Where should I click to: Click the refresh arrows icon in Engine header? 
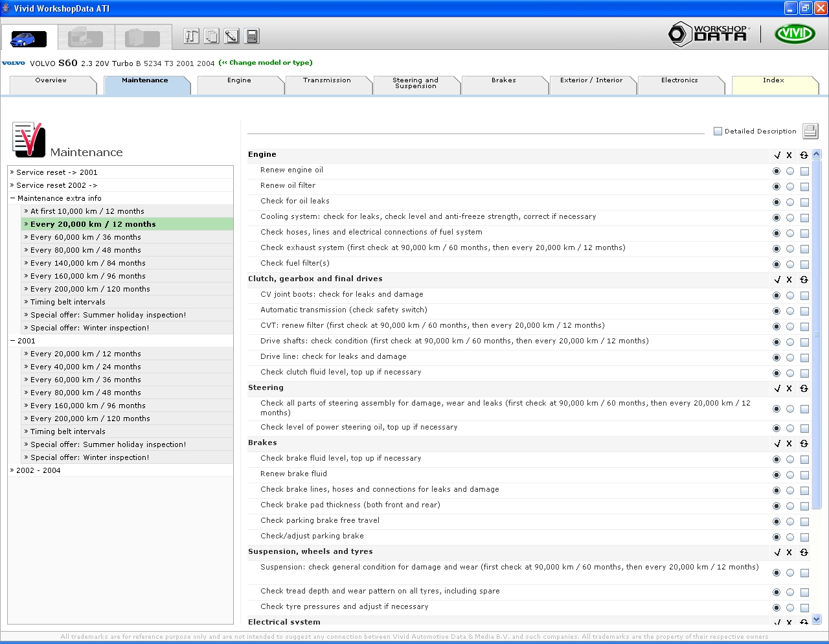(x=804, y=155)
